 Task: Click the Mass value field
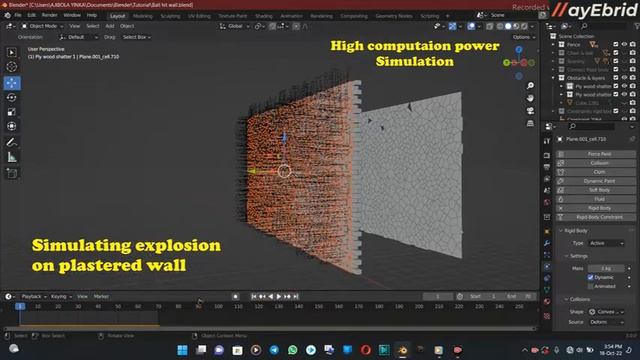(x=606, y=268)
